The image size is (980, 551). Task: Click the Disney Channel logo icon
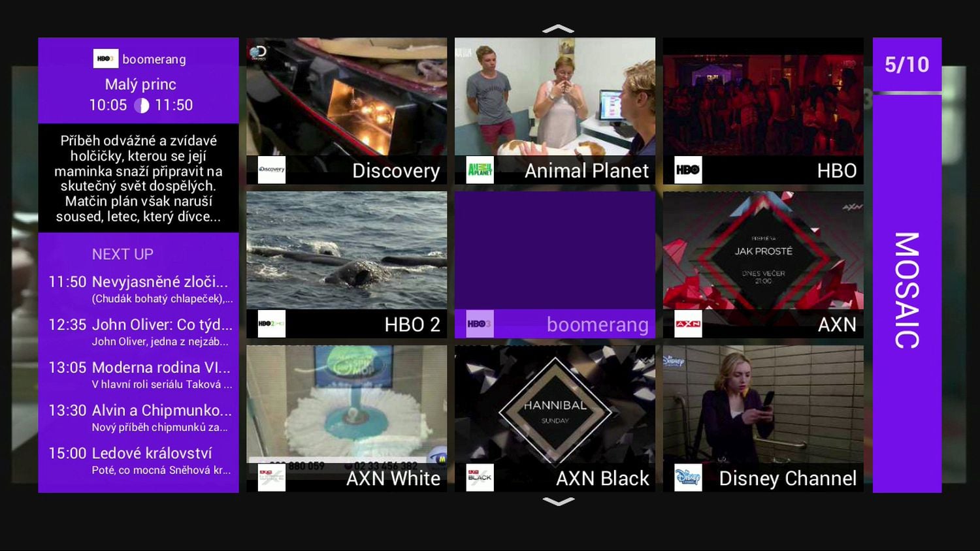(x=688, y=478)
